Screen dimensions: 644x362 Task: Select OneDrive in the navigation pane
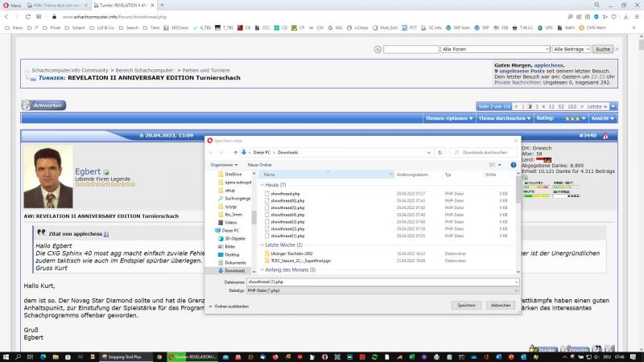click(x=233, y=174)
